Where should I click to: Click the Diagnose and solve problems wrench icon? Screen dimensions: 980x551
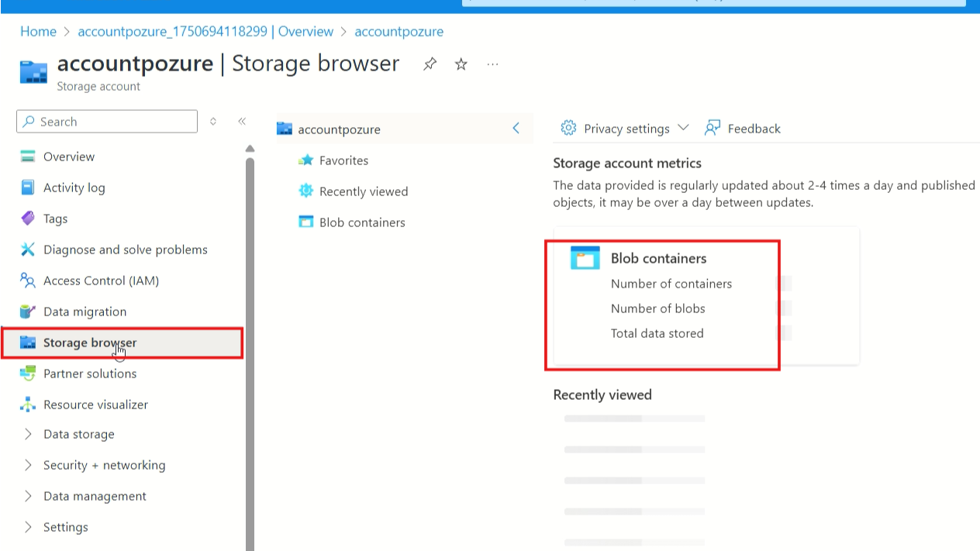click(28, 250)
